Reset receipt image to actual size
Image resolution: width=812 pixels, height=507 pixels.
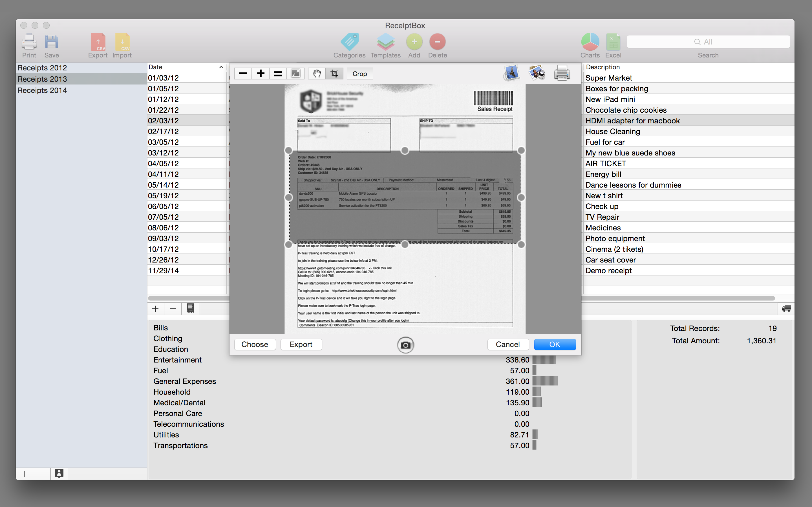[x=278, y=74]
